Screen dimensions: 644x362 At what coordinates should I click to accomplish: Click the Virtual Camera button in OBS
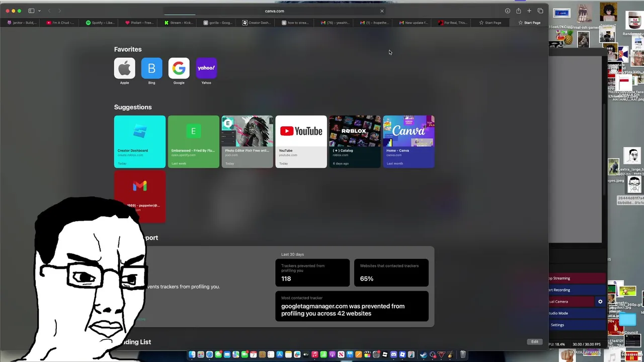[571, 302]
